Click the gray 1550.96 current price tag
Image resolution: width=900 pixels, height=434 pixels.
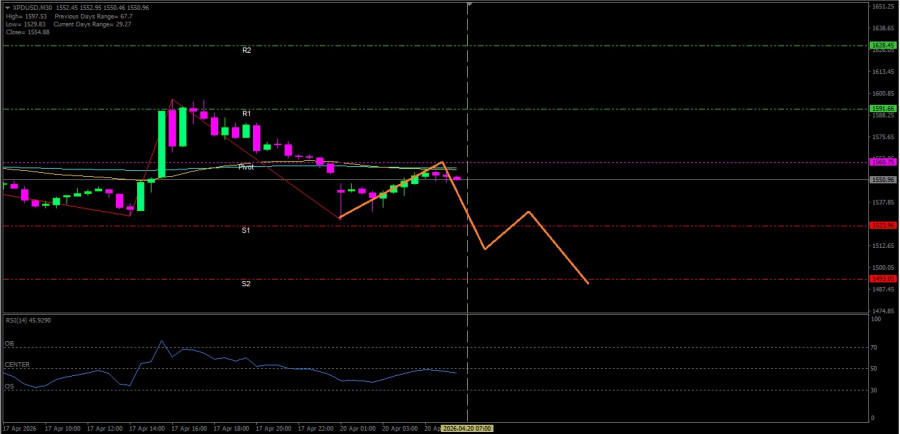tap(881, 180)
